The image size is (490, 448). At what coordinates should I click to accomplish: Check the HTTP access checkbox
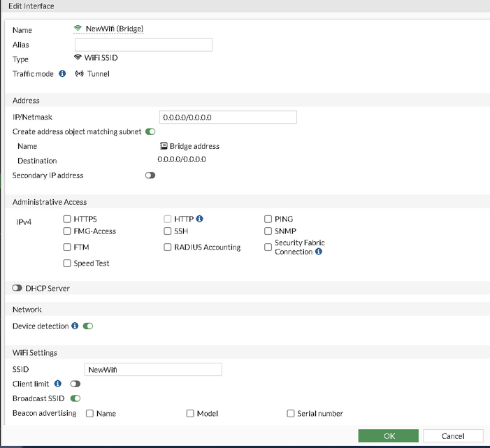168,219
